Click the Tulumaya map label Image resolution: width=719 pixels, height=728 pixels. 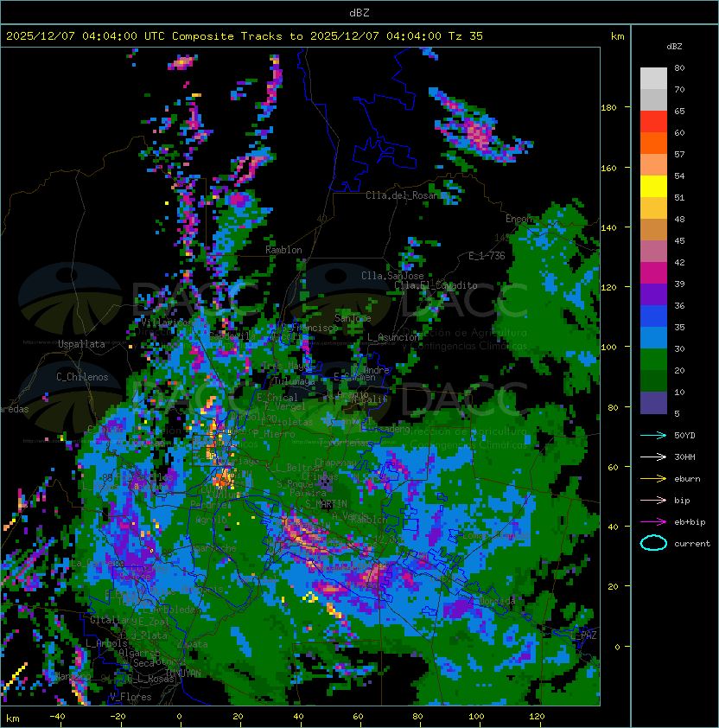click(x=295, y=381)
